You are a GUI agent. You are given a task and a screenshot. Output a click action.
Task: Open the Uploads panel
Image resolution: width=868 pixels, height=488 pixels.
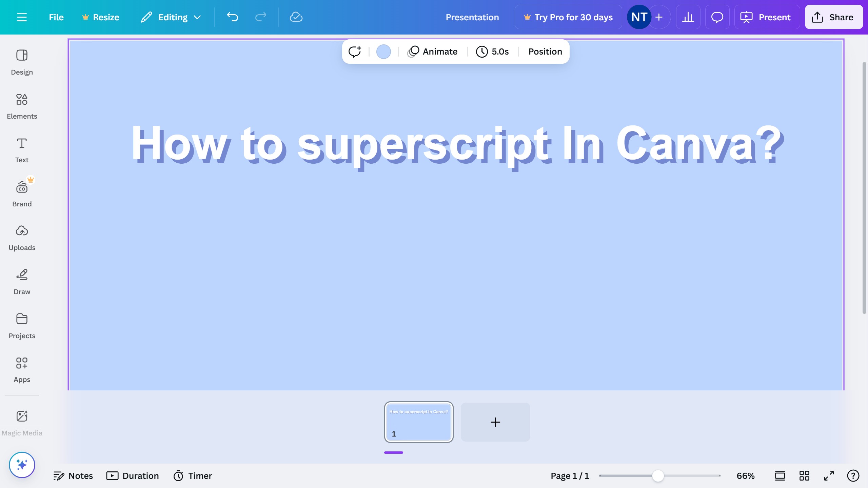tap(22, 237)
